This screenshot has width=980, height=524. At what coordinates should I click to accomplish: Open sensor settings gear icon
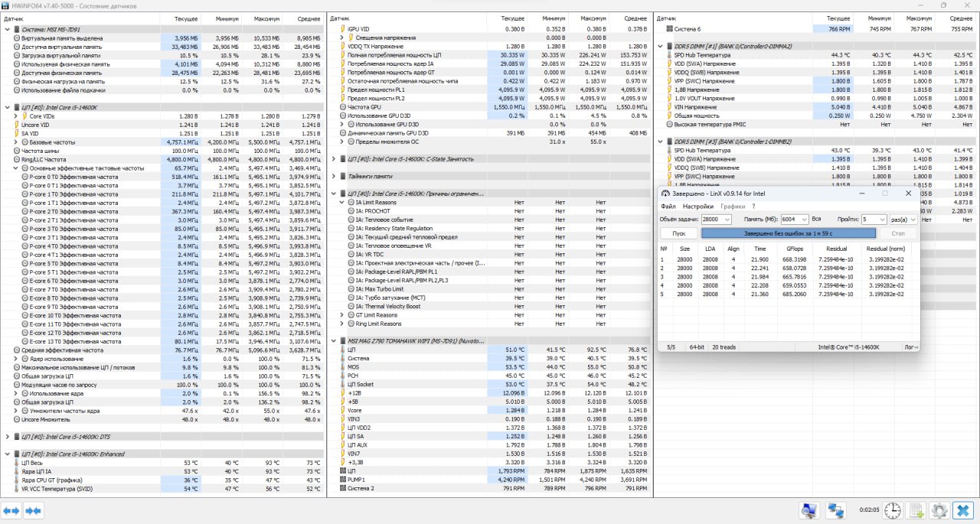(939, 510)
